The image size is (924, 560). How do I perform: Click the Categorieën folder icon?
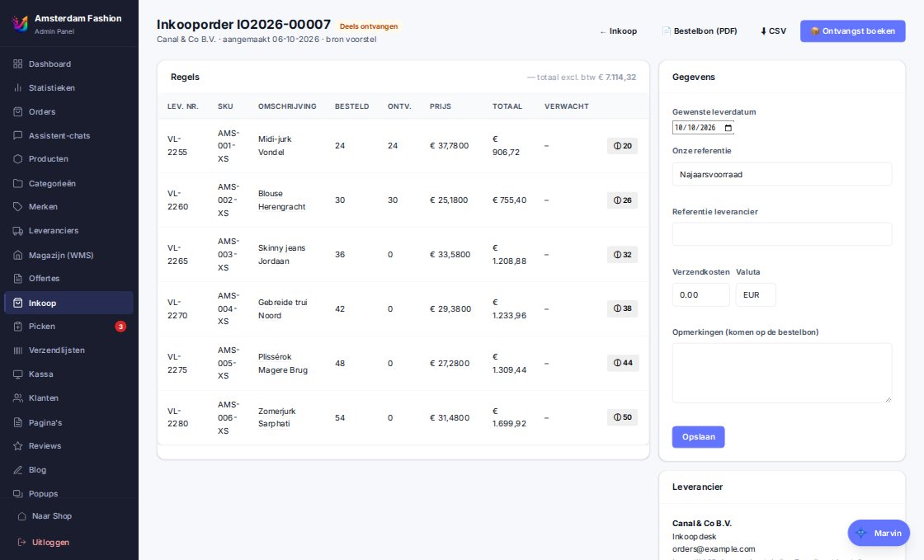click(x=17, y=183)
